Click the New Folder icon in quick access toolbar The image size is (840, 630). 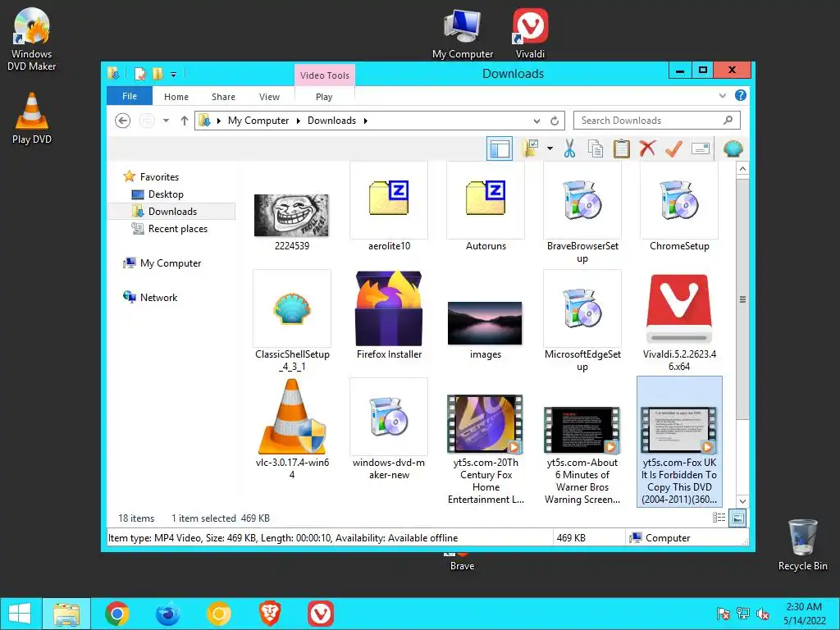tap(157, 73)
